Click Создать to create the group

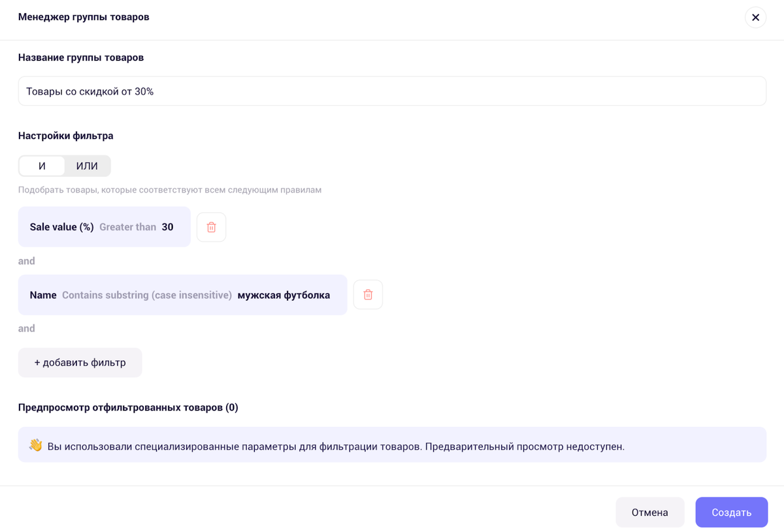click(731, 512)
